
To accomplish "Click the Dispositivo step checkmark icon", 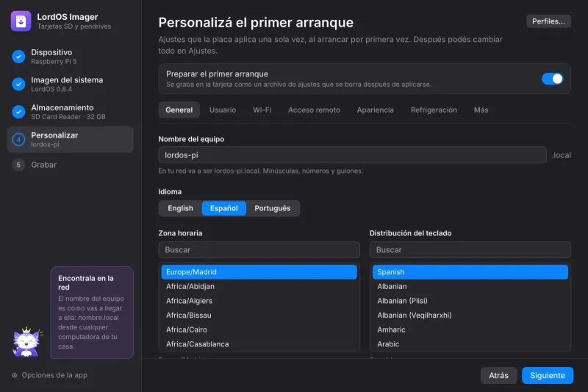I will point(18,57).
